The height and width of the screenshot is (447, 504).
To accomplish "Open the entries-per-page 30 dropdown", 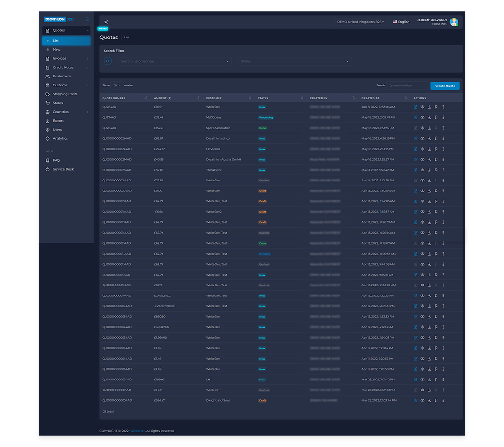I will [116, 86].
